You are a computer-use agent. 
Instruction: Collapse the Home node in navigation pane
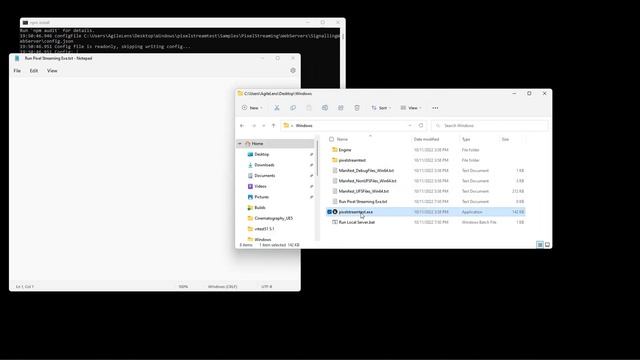(x=240, y=144)
